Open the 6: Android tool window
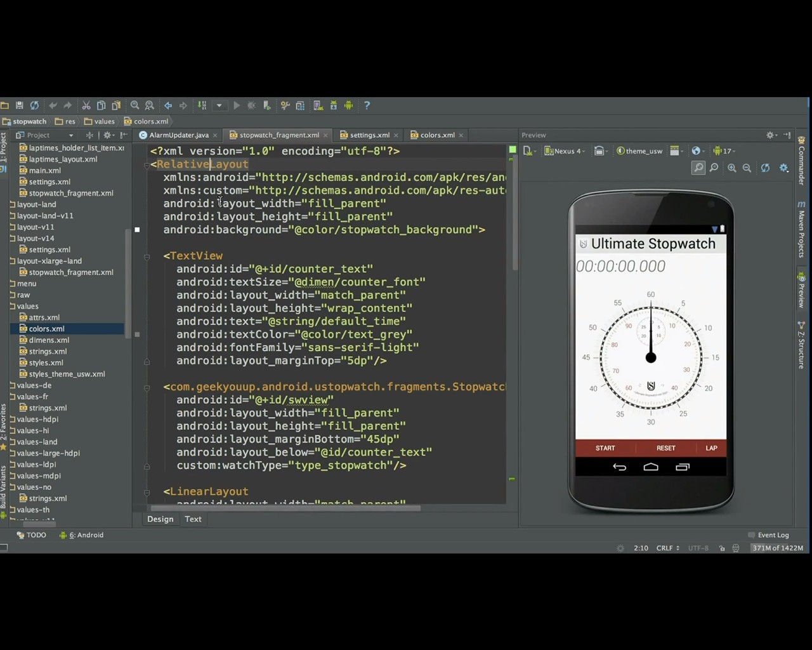The height and width of the screenshot is (650, 812). point(81,535)
